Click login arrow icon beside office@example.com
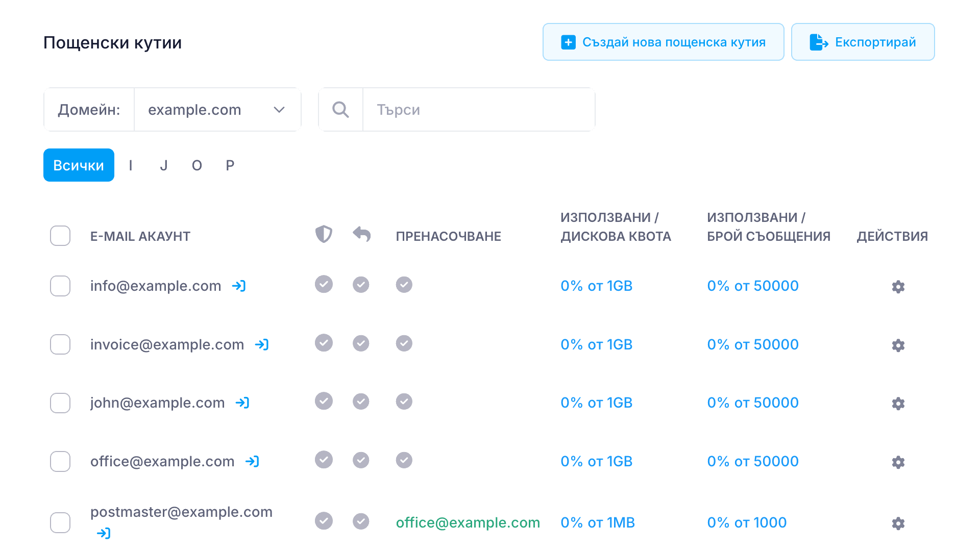980x551 pixels. click(252, 462)
